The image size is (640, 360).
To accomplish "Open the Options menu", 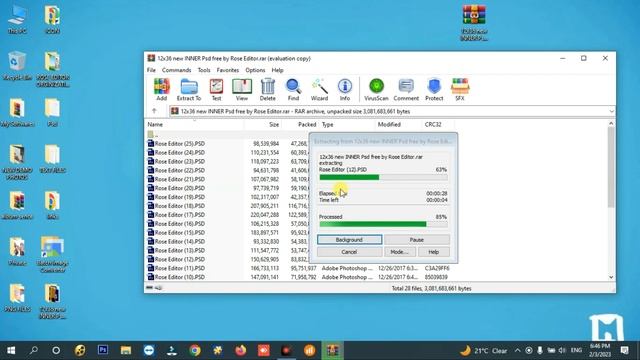I will pyautogui.click(x=255, y=70).
